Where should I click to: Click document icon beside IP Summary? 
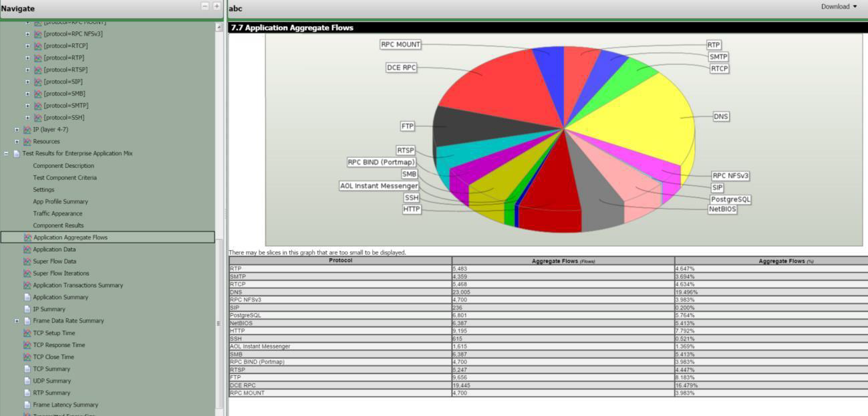[x=27, y=309]
